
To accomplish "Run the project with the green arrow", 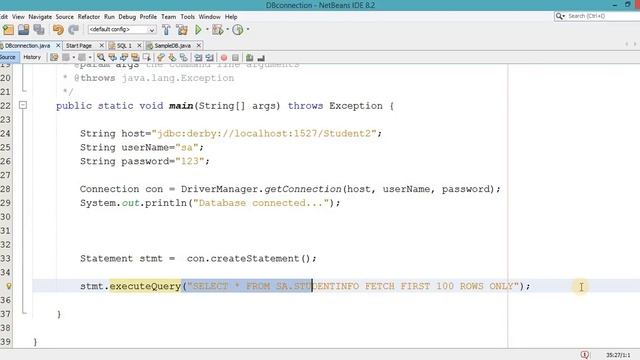I will tap(198, 29).
